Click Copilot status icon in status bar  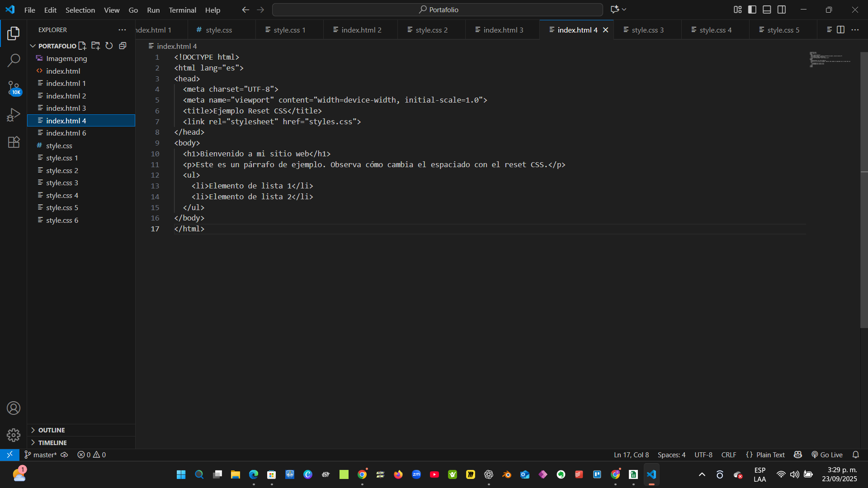pos(798,455)
